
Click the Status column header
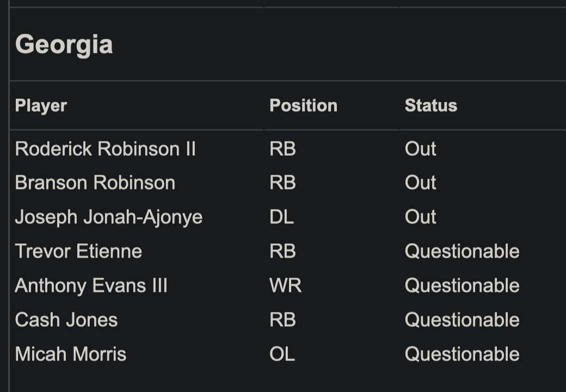[430, 105]
